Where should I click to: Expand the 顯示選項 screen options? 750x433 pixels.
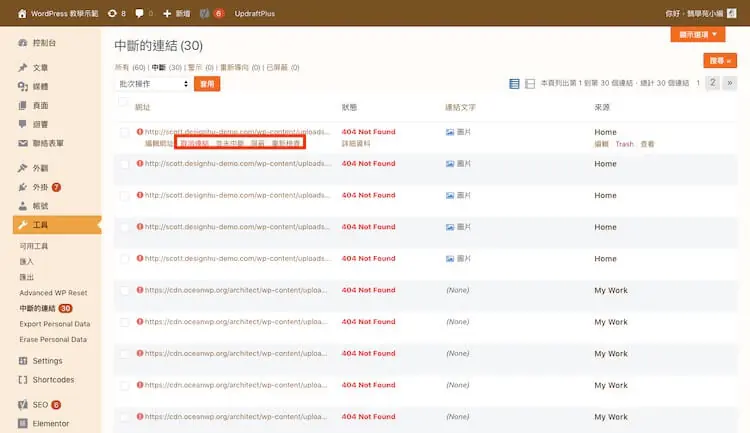coord(698,34)
